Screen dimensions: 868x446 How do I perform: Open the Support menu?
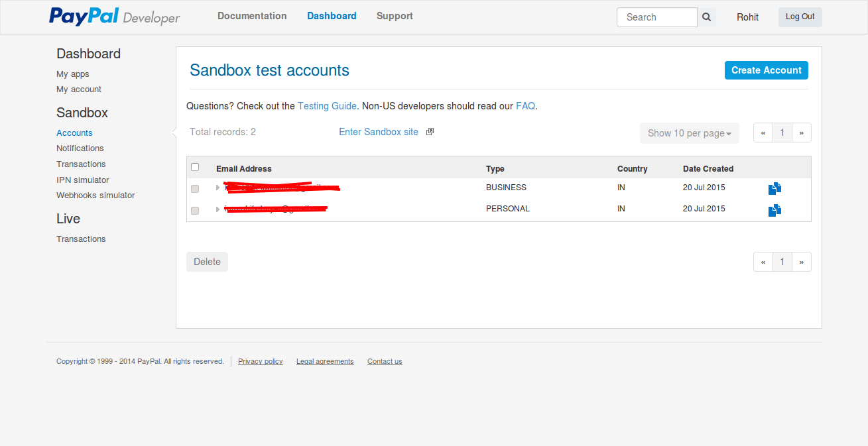click(395, 16)
